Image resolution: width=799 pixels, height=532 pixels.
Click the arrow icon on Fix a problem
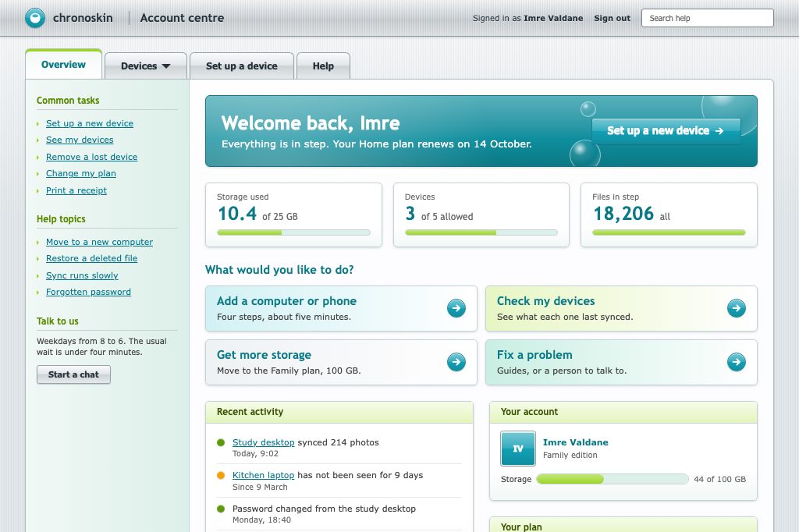737,362
